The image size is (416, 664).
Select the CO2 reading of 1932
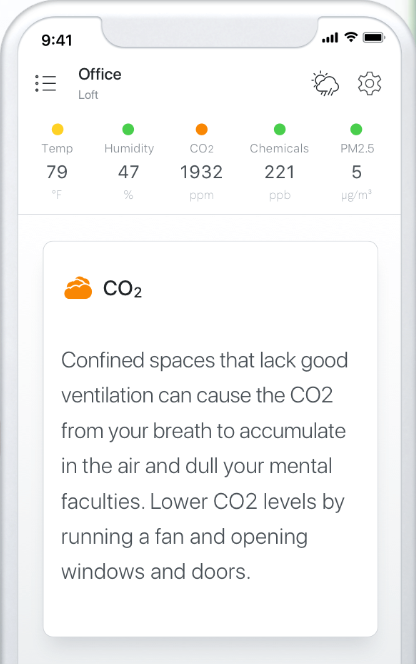[x=201, y=172]
